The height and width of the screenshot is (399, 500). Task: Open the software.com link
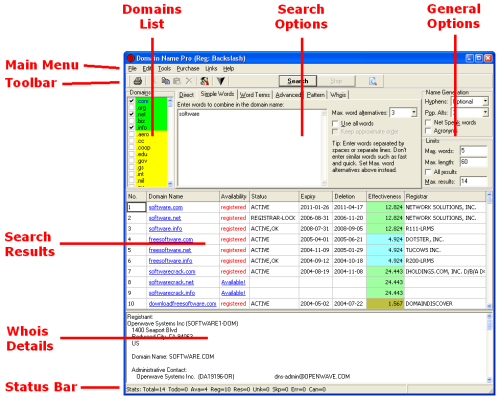(x=166, y=207)
